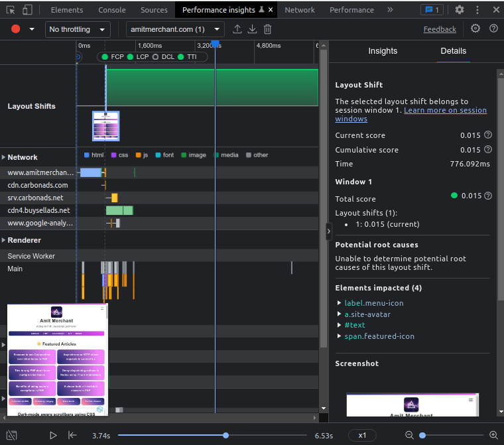Click the Main thread row label
This screenshot has height=445, width=504.
point(15,269)
